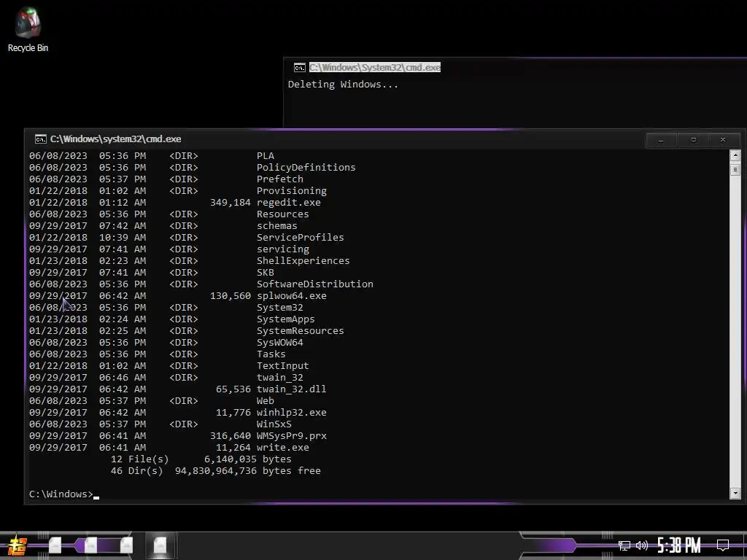This screenshot has height=560, width=747.
Task: Click the 'winhlp32.exe' file entry
Action: pos(292,413)
